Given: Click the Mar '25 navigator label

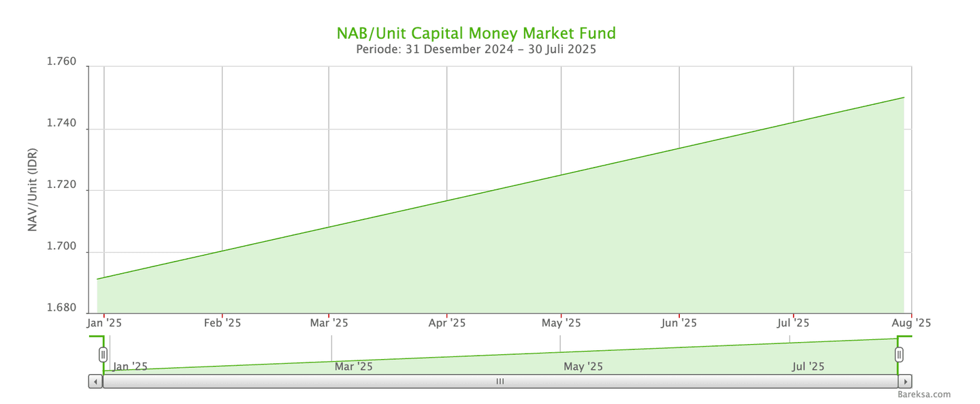Looking at the screenshot, I should tap(353, 367).
